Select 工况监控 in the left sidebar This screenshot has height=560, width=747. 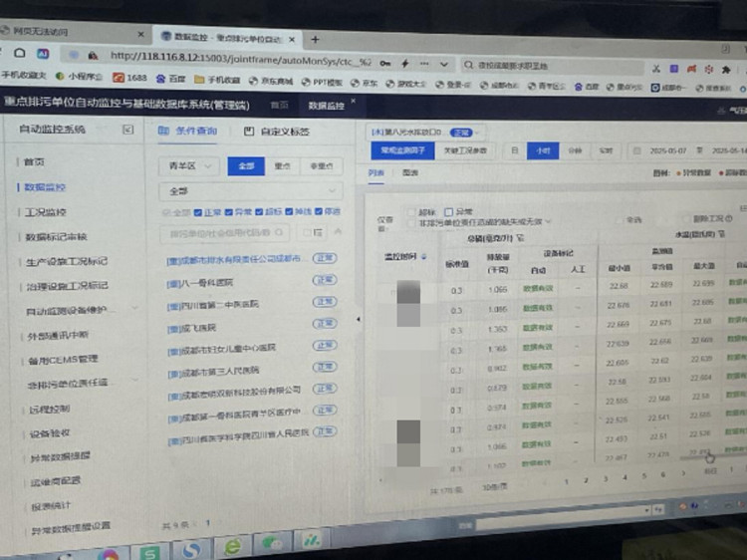click(46, 212)
